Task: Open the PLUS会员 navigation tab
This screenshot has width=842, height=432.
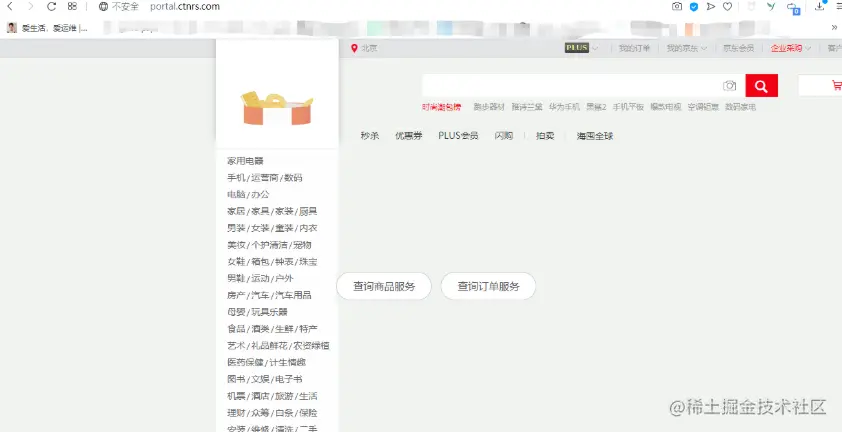Action: (x=458, y=136)
